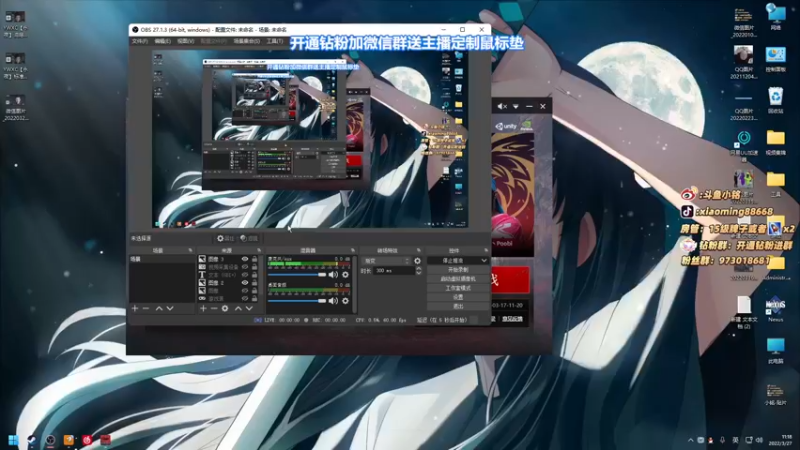Add a new source with plus icon
The image size is (800, 450).
[x=203, y=309]
